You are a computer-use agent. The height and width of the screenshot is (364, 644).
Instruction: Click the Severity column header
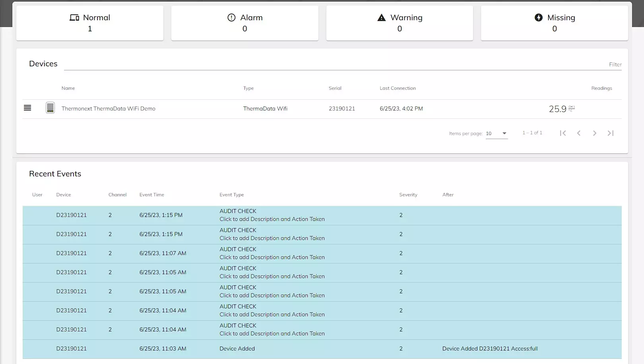[408, 195]
